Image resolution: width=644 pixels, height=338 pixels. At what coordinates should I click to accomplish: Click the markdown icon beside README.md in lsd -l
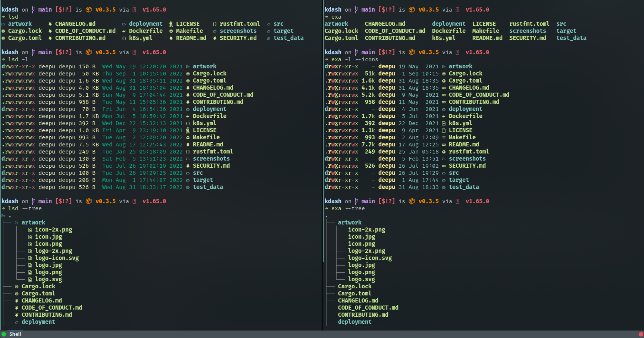click(188, 145)
